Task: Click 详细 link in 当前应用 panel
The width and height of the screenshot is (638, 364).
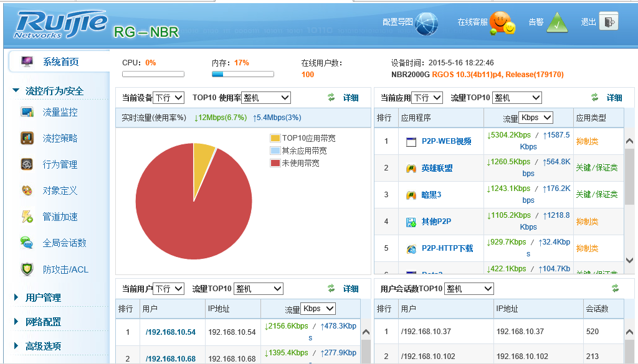Action: click(614, 98)
